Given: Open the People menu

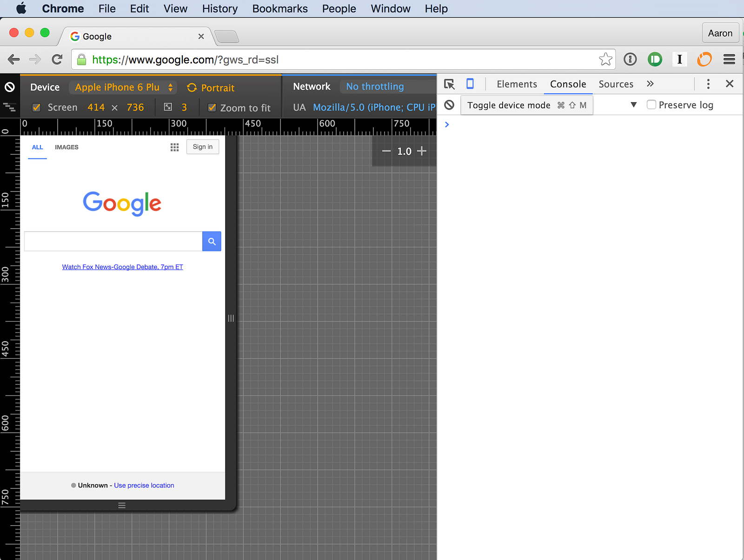Looking at the screenshot, I should coord(339,8).
